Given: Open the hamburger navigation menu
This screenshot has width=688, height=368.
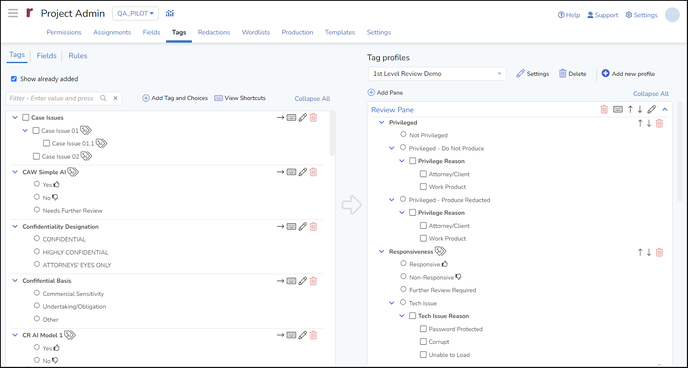Looking at the screenshot, I should 13,13.
